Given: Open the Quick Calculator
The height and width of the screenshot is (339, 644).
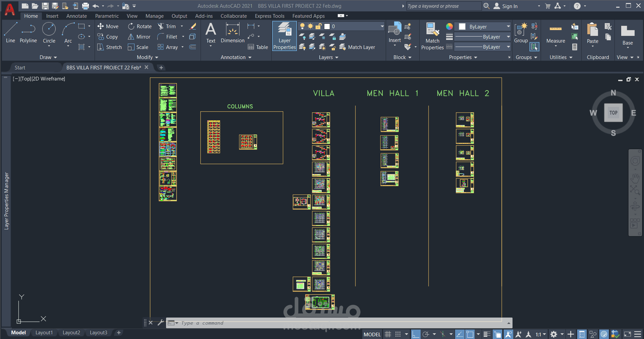Looking at the screenshot, I should (x=575, y=47).
